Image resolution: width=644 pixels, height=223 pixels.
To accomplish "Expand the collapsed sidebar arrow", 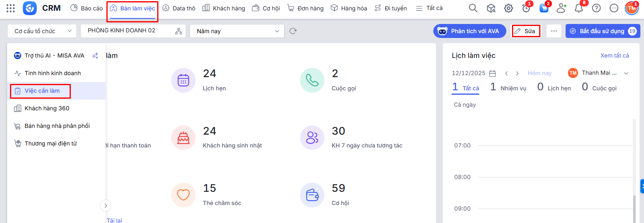I will click(105, 206).
